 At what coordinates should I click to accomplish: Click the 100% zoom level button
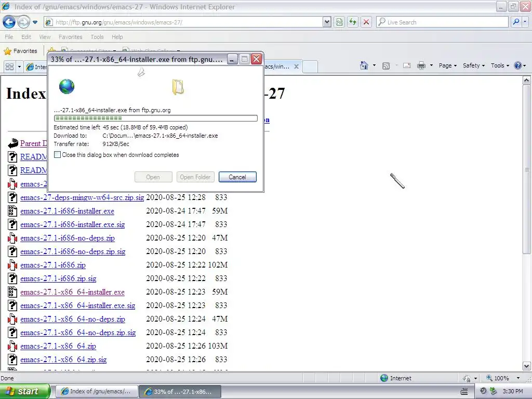(497, 378)
